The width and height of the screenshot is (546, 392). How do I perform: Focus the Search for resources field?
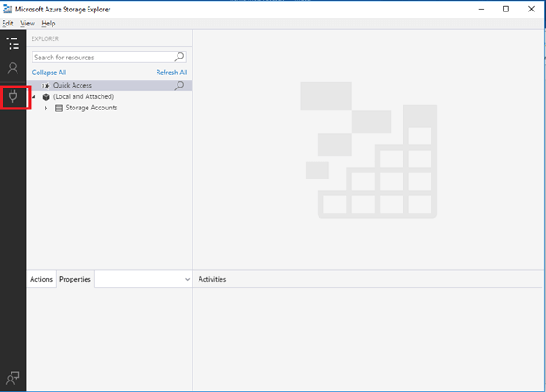(109, 57)
